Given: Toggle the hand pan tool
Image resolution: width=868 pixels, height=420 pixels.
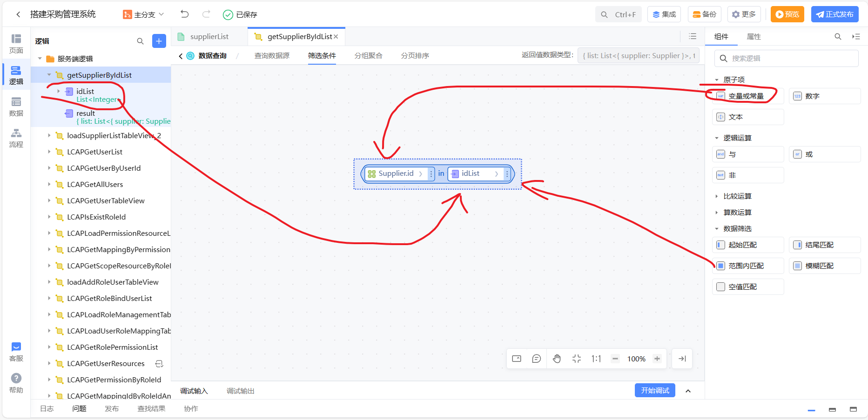Looking at the screenshot, I should coord(557,359).
